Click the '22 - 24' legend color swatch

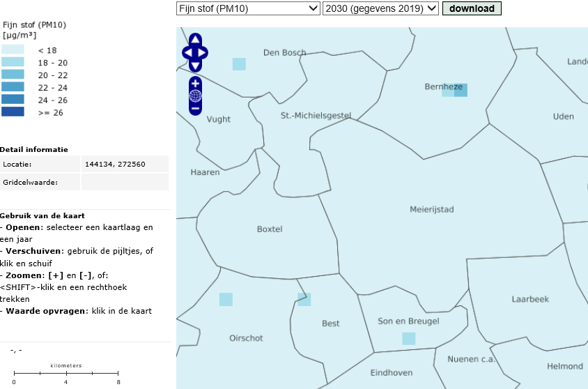point(13,87)
